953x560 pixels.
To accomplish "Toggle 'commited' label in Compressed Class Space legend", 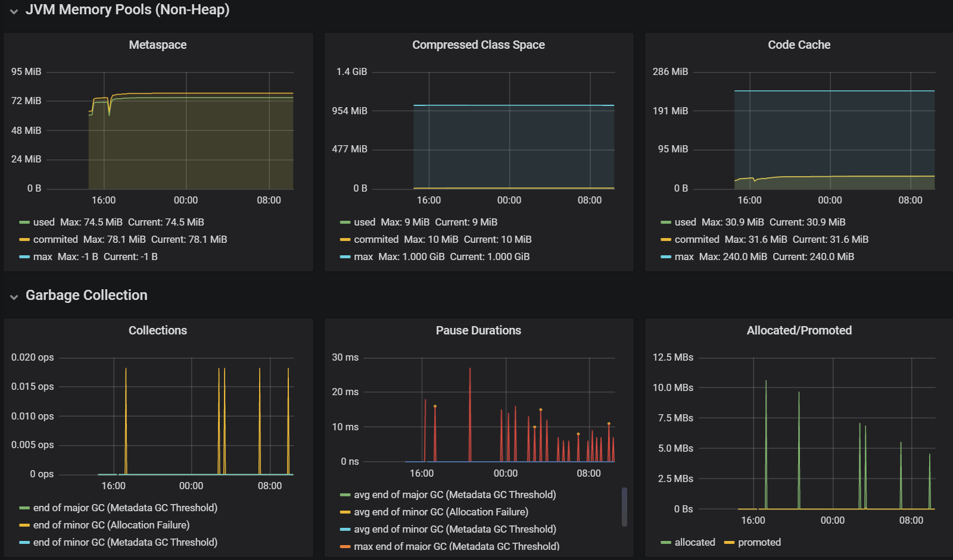I will [x=376, y=239].
